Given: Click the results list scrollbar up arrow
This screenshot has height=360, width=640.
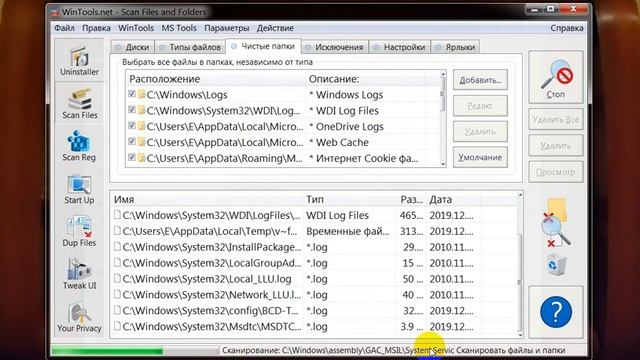Looking at the screenshot, I should tap(520, 195).
